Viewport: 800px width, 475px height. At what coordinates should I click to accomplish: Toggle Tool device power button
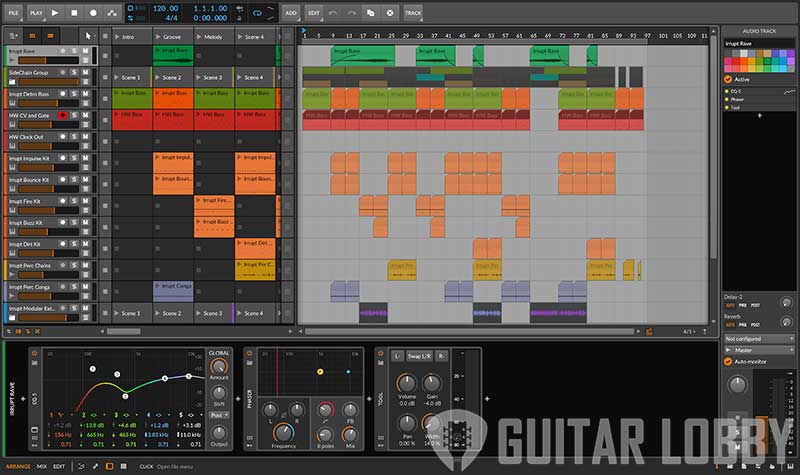point(381,353)
